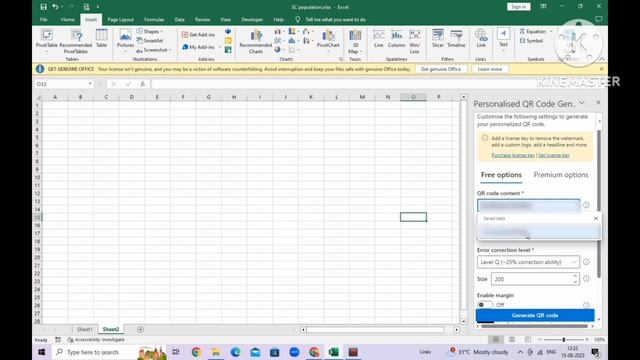
Task: Insert a Column sparkline
Action: click(396, 39)
